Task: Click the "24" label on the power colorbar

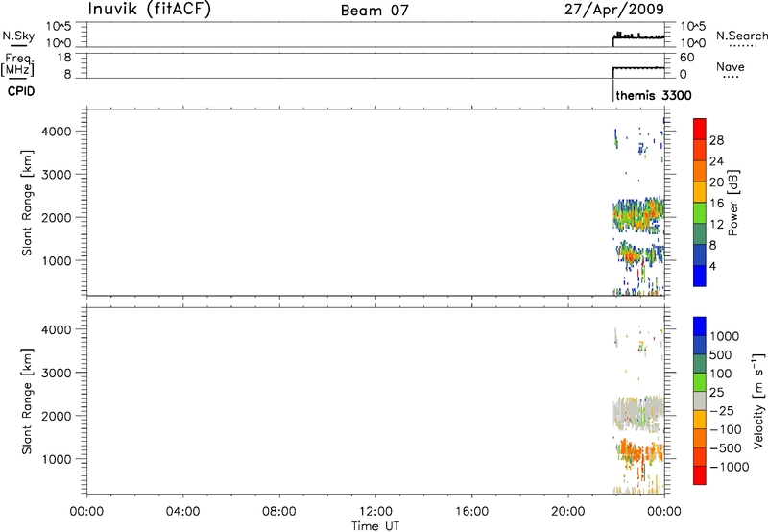Action: (x=716, y=161)
